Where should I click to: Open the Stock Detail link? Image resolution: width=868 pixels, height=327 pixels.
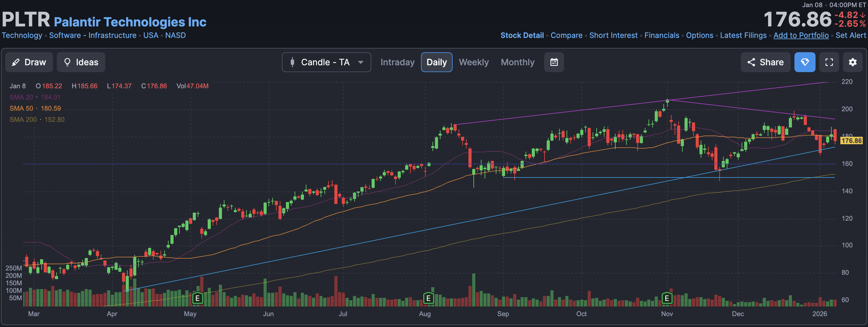click(x=522, y=35)
